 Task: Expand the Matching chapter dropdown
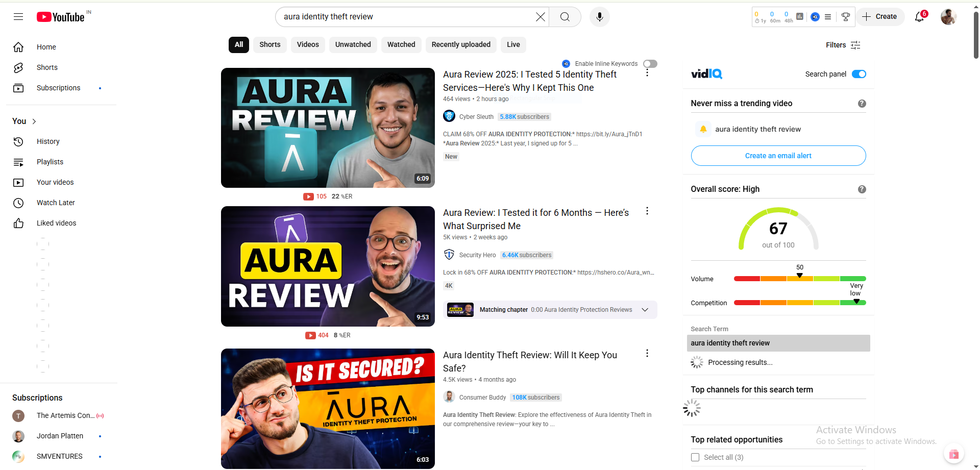[x=645, y=310]
